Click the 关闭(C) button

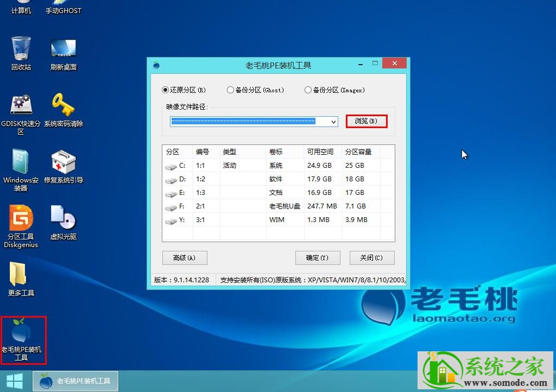pyautogui.click(x=371, y=258)
